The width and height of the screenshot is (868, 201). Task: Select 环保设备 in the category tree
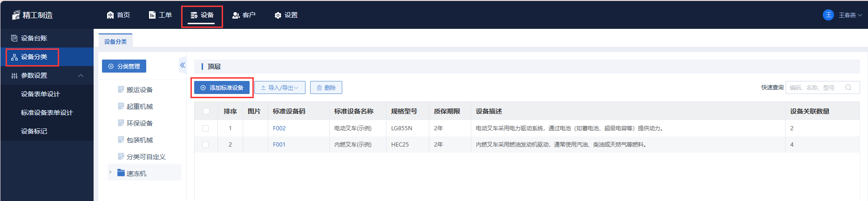pos(140,123)
